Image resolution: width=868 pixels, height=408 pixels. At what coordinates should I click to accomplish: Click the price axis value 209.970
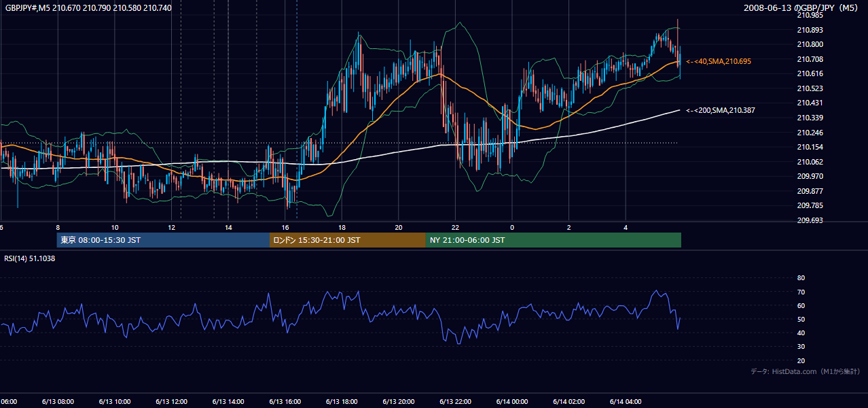810,176
